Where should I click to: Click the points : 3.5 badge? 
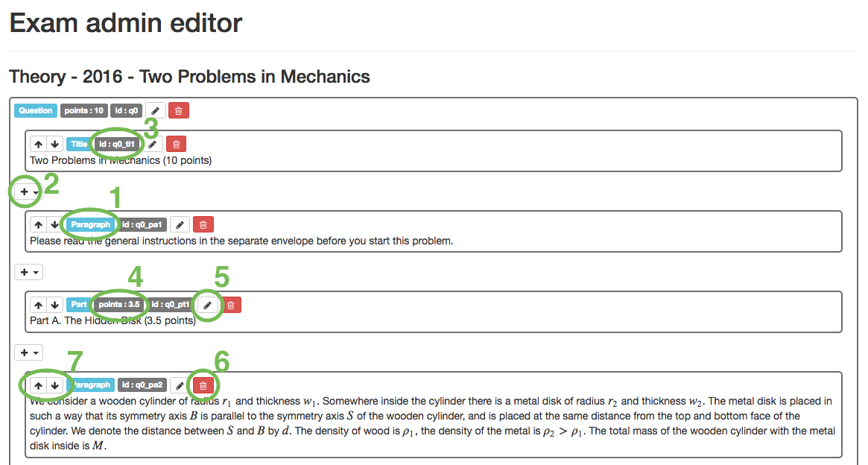pos(118,305)
